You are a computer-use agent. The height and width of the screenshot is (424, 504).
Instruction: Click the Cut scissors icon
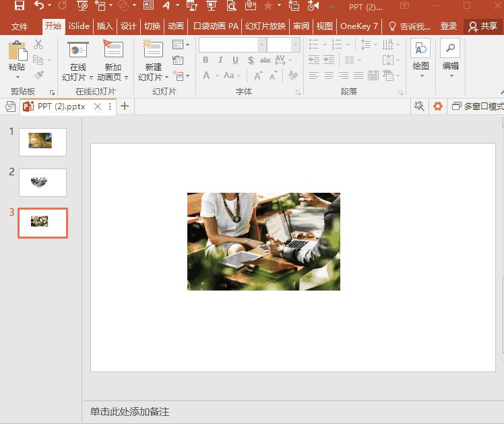[x=38, y=44]
